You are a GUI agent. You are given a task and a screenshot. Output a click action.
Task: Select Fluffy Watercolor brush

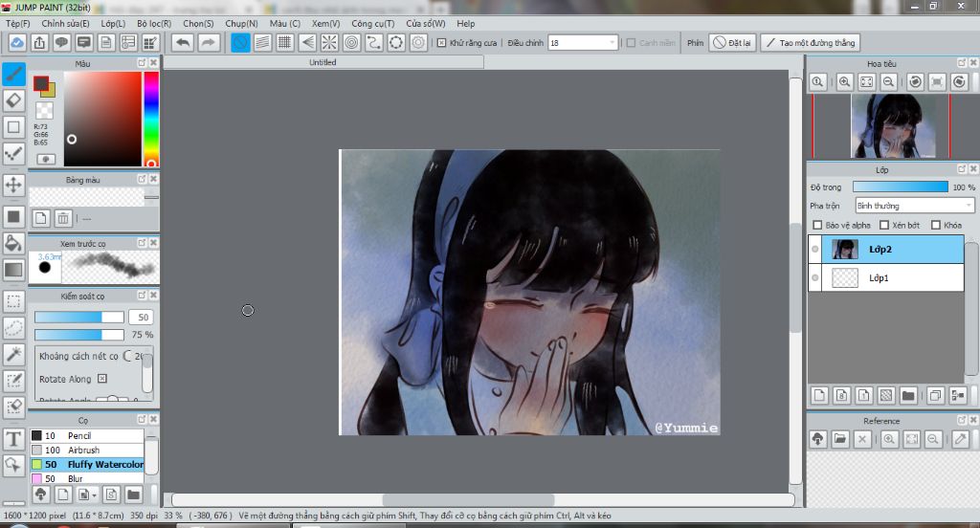[x=87, y=464]
